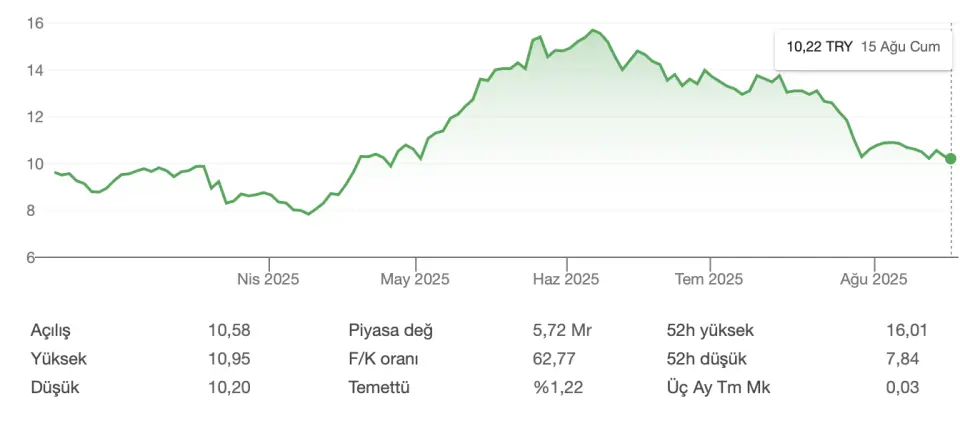Click the 52h yüksek label
This screenshot has height=426, width=960.
(x=710, y=331)
